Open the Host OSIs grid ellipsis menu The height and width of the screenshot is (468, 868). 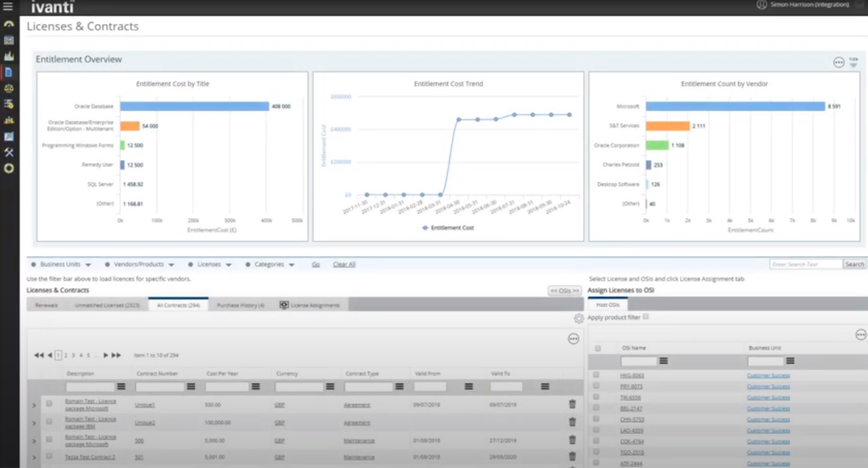861,335
